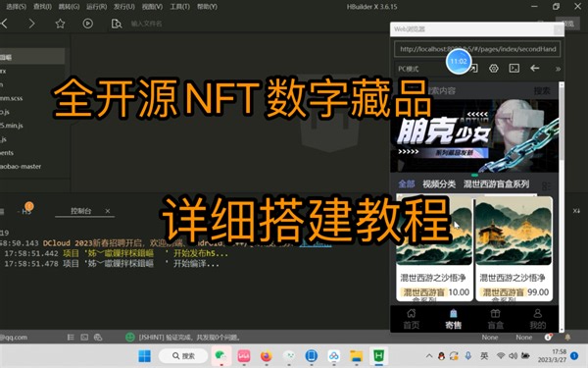Viewport: 588px width, 368px height.
Task: Open the 混世西游之沙悟净 card priced 10.00
Action: tap(434, 248)
